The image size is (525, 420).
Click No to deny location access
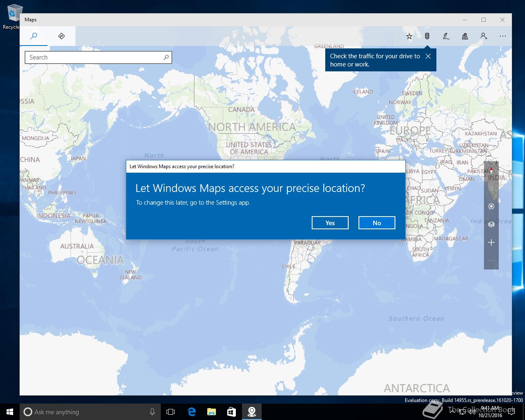click(x=377, y=223)
